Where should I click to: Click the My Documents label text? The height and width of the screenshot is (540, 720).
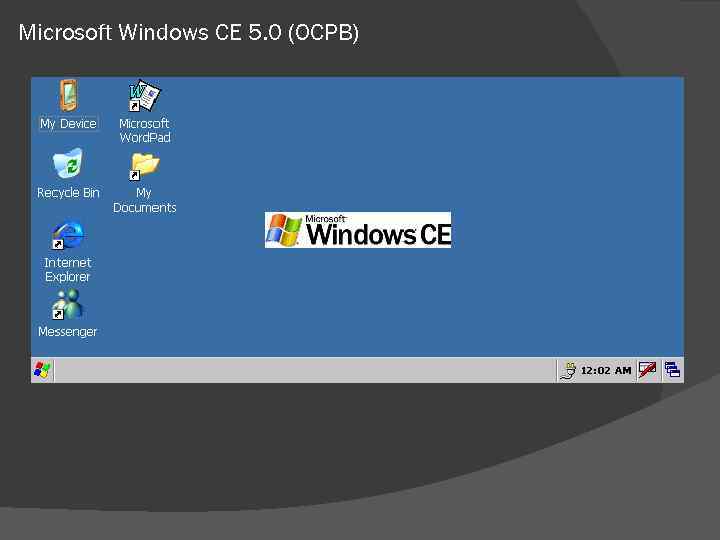point(145,200)
